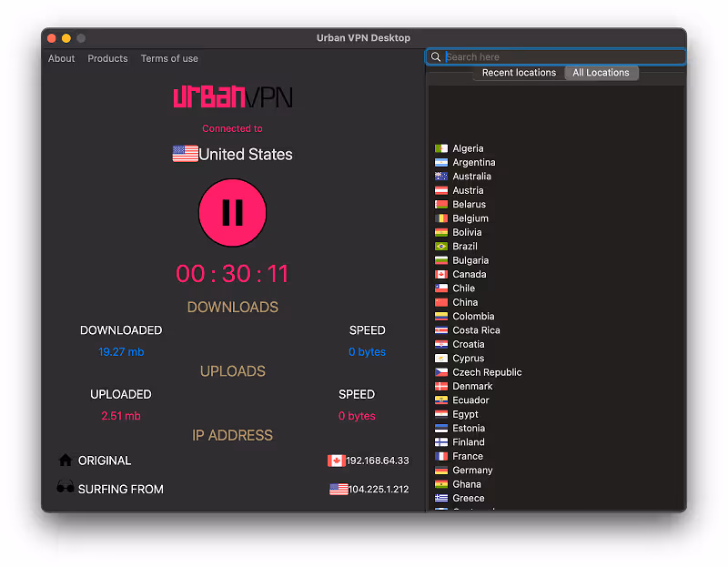Select the Croatia flag icon

pos(441,344)
